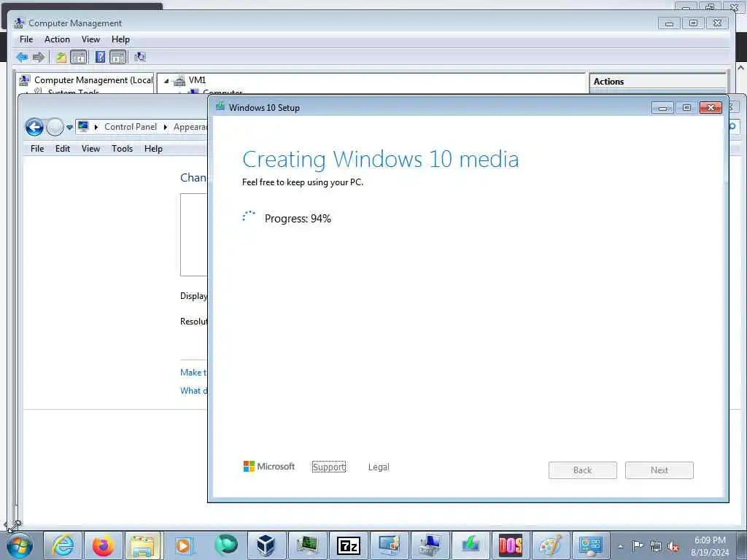Open Computer Management taskbar item
Screen dimensions: 747x560
(x=430, y=545)
